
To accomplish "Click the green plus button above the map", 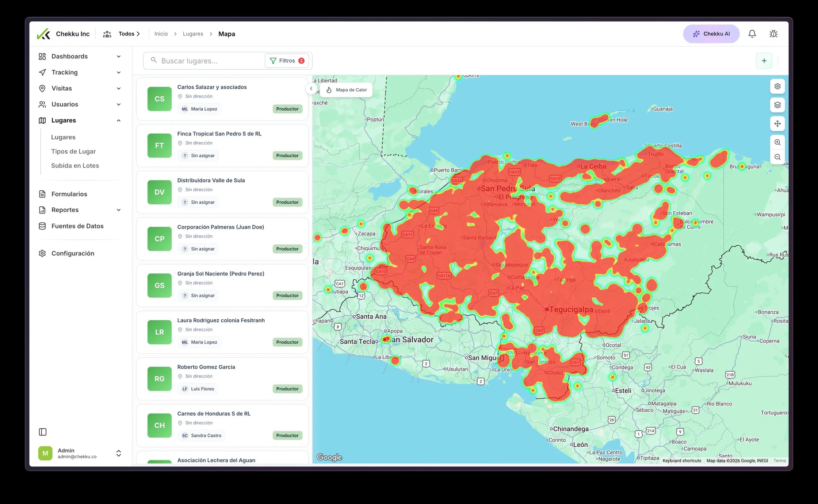I will coord(764,61).
